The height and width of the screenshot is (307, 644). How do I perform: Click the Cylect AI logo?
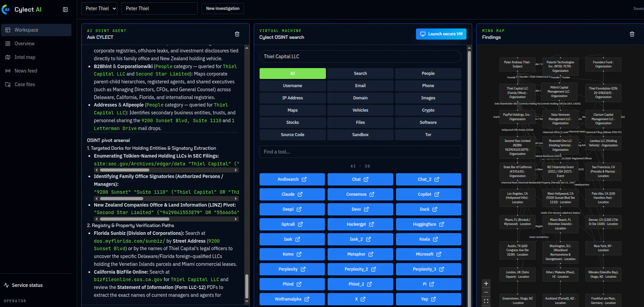[x=22, y=10]
